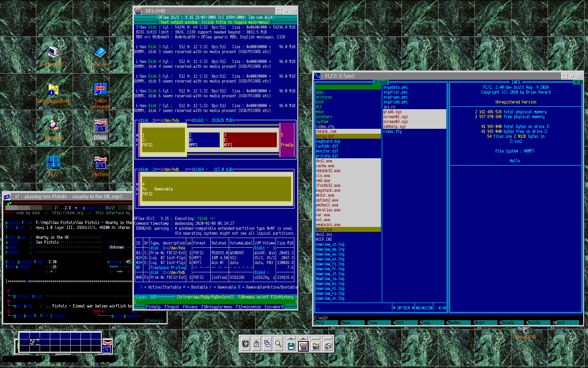The width and height of the screenshot is (588, 368).
Task: Click the virtual desktop pager thumbnail grid
Action: (x=60, y=342)
